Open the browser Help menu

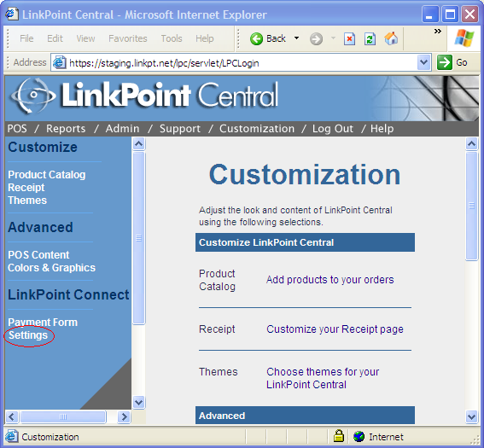[204, 38]
